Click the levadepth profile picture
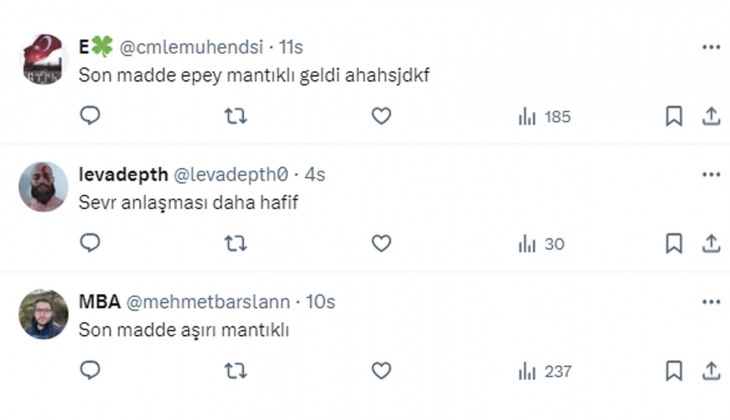Viewport: 730px width, 420px height. (x=43, y=186)
